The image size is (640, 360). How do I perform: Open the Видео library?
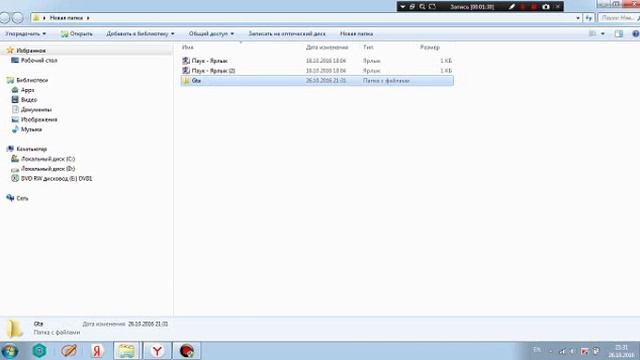pyautogui.click(x=29, y=100)
